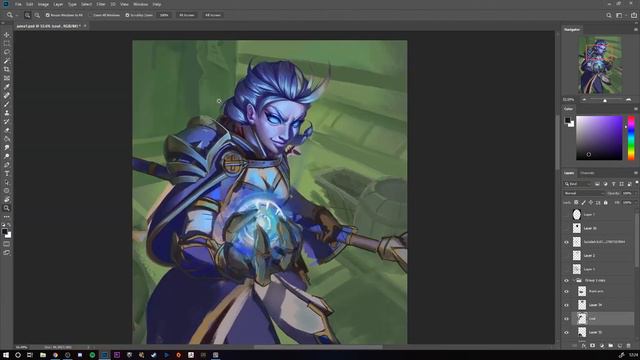The width and height of the screenshot is (640, 360).
Task: Open the Navigator panel menu
Action: [x=636, y=29]
